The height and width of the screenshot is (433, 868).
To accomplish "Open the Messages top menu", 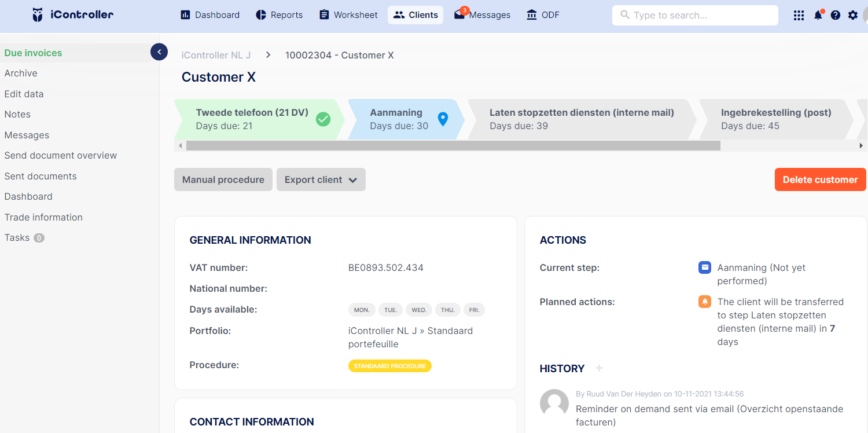I will [x=482, y=15].
